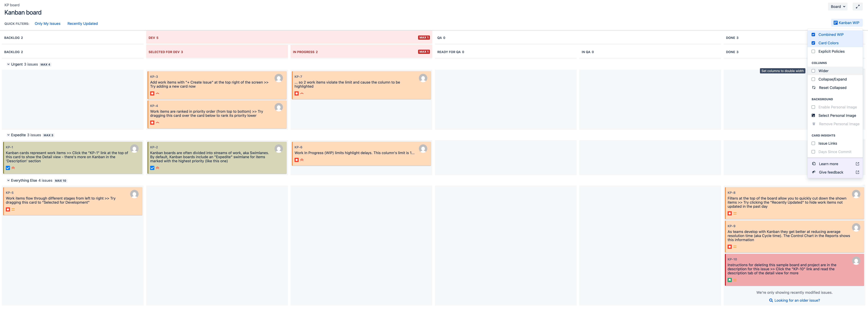Click highest priority icon on KP-6

[x=302, y=160]
